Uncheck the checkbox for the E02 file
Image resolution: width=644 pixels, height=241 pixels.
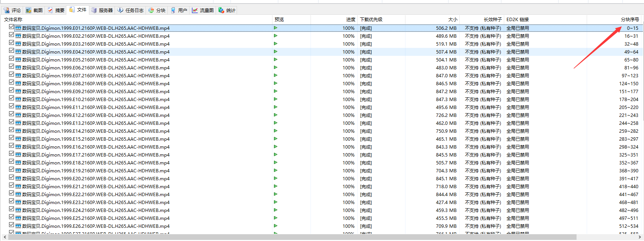[12, 35]
